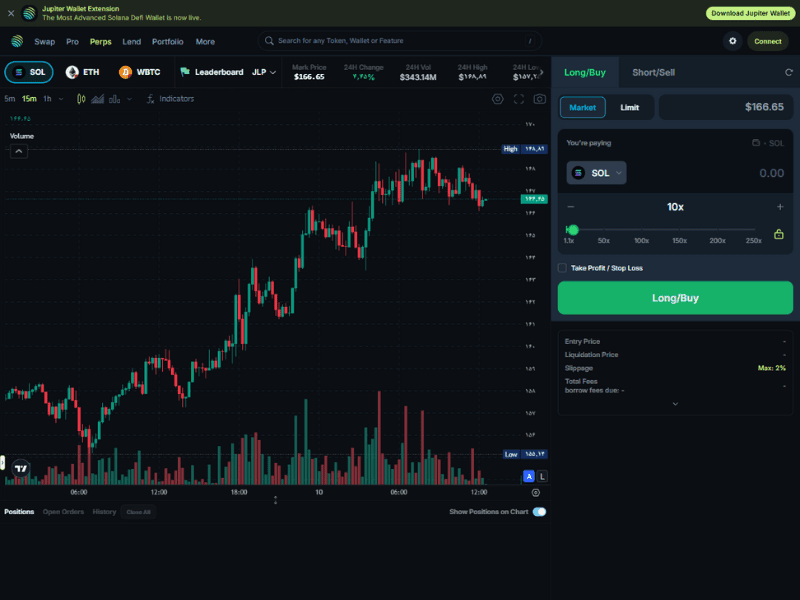Take a chart snapshot with camera icon
Screen dimensions: 800x600
(540, 99)
